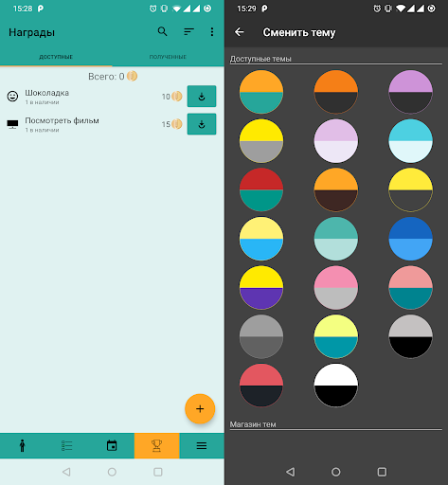
Task: Switch to the Полученные tab
Action: coord(168,57)
